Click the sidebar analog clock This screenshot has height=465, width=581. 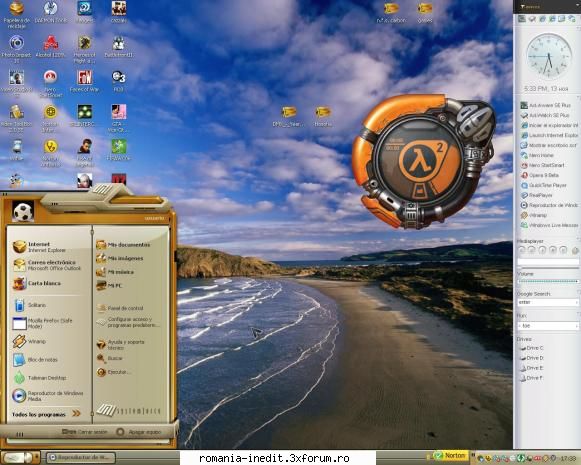click(549, 56)
